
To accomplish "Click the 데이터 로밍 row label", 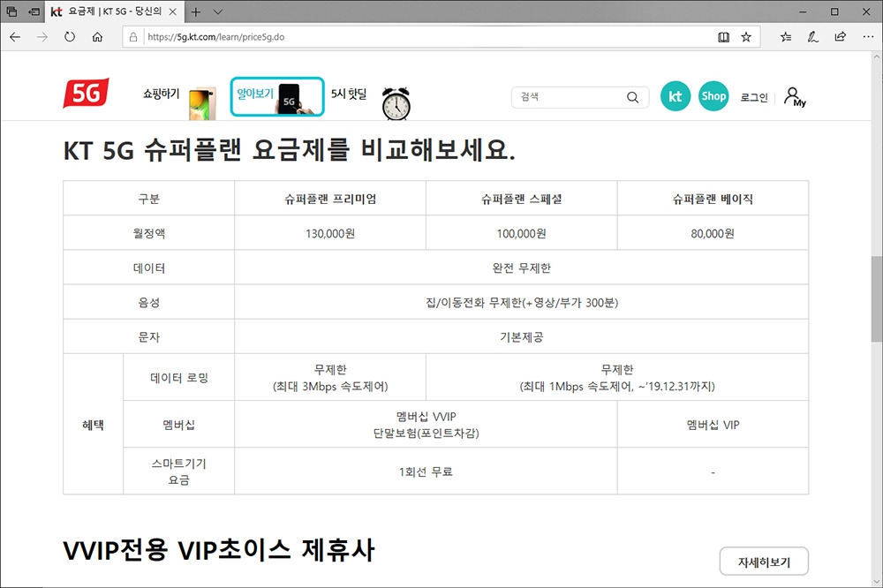I will (x=179, y=377).
